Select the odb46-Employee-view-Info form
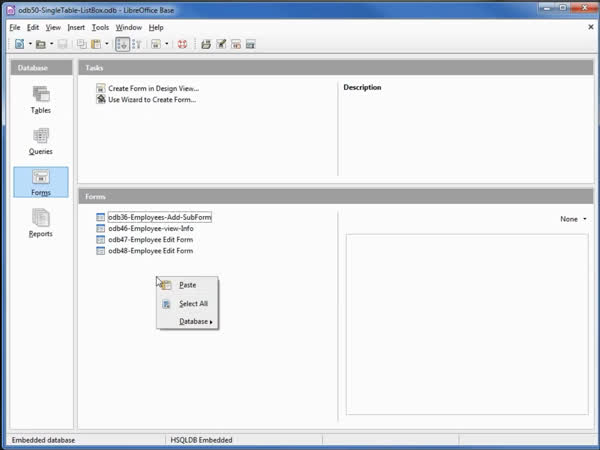Image resolution: width=600 pixels, height=450 pixels. (151, 228)
